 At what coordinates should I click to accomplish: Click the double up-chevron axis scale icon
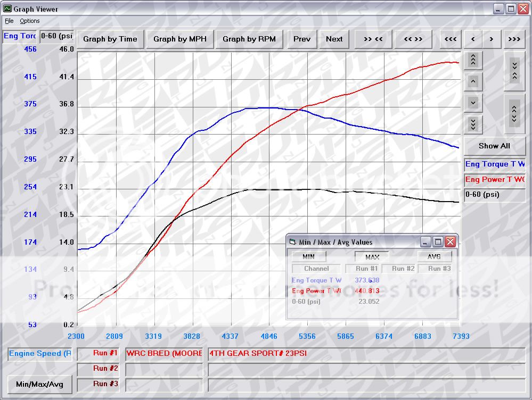[472, 60]
